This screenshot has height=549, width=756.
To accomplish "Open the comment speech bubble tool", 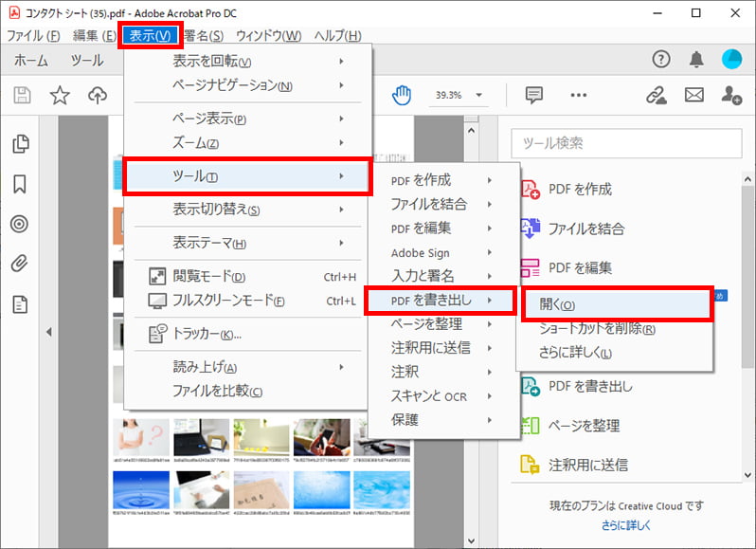I will 534,95.
